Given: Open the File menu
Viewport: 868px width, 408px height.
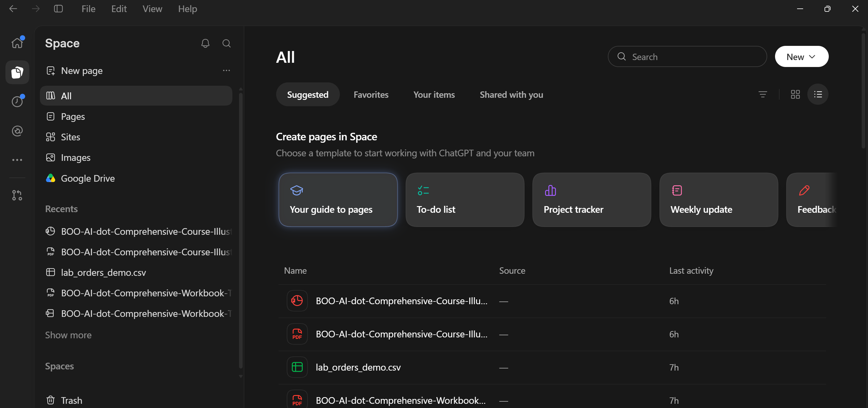Looking at the screenshot, I should point(88,9).
